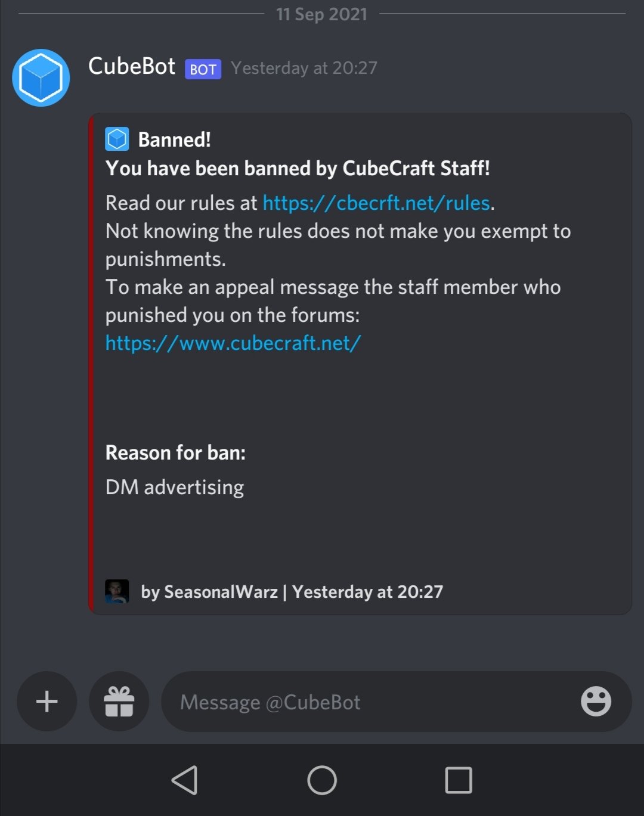Tap the DM advertising reason text
This screenshot has width=644, height=816.
175,488
